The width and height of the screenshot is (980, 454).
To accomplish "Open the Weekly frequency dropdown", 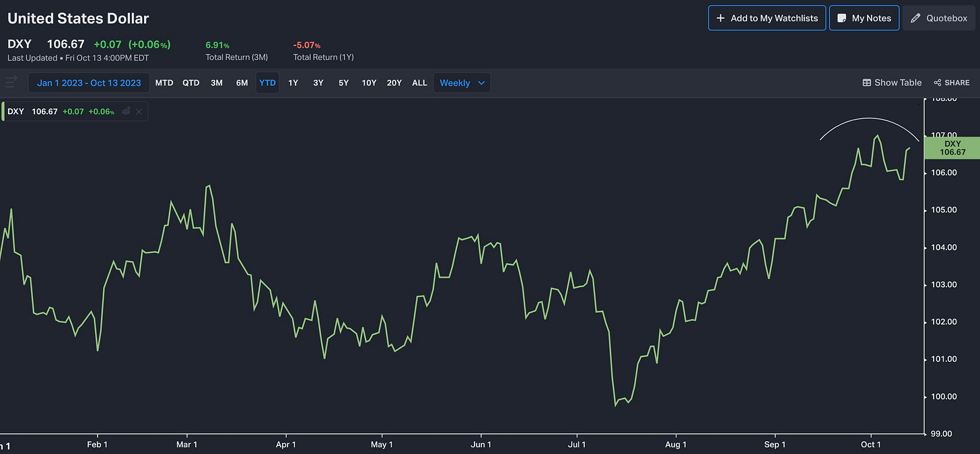I will [462, 83].
